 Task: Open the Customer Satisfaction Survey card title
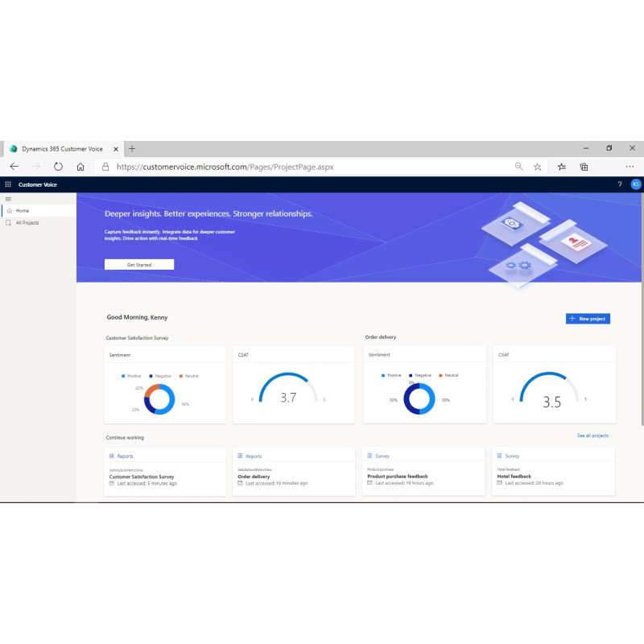tap(142, 477)
